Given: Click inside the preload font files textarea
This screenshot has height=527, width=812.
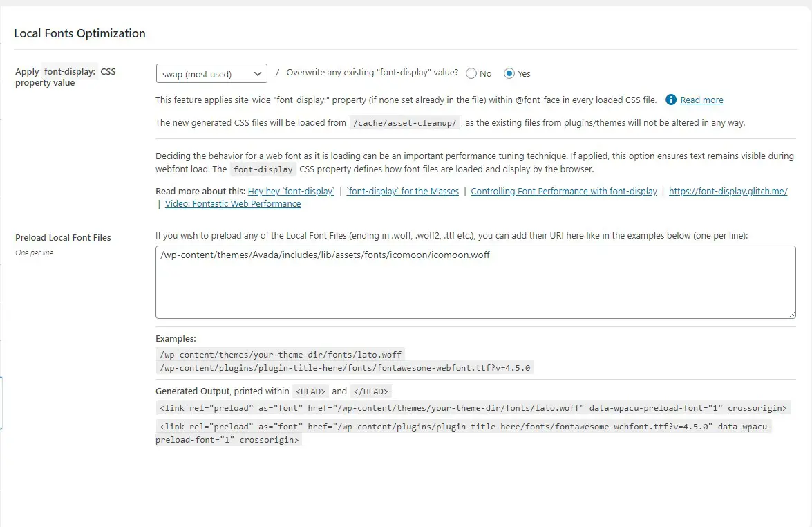Looking at the screenshot, I should (475, 284).
